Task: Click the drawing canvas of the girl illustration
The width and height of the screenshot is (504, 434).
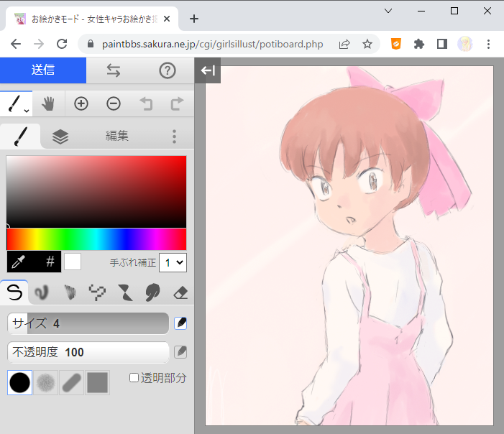Action: click(x=349, y=246)
